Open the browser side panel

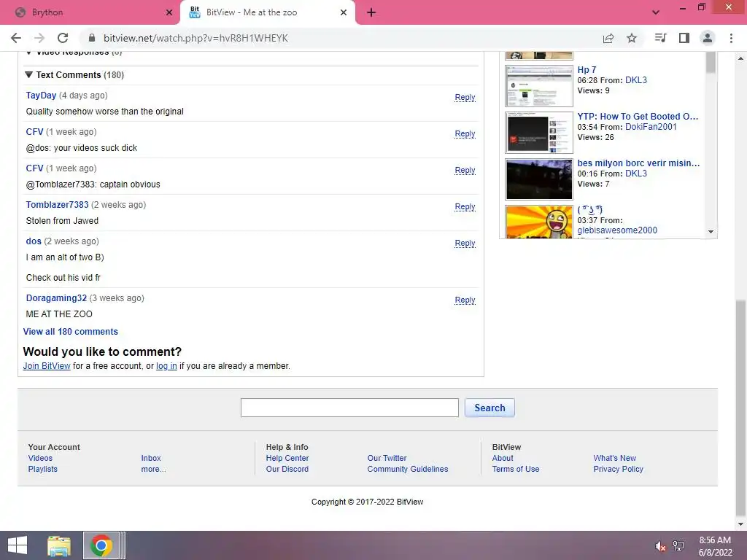pyautogui.click(x=684, y=38)
